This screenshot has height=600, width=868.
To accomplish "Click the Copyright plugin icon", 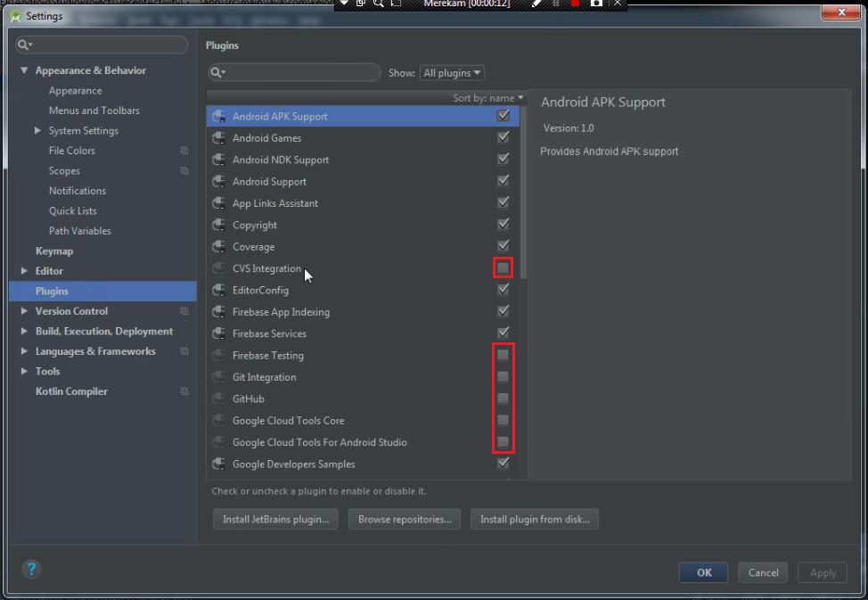I will pyautogui.click(x=218, y=225).
